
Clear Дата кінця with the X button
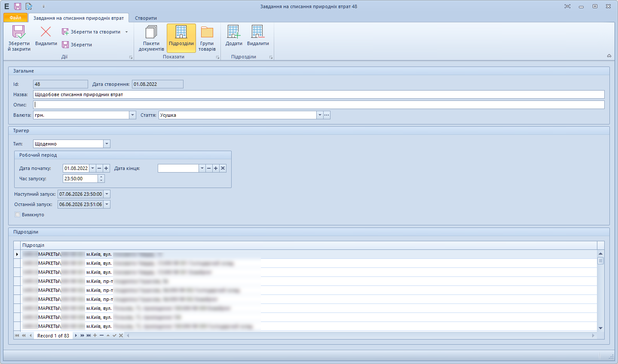coord(223,168)
